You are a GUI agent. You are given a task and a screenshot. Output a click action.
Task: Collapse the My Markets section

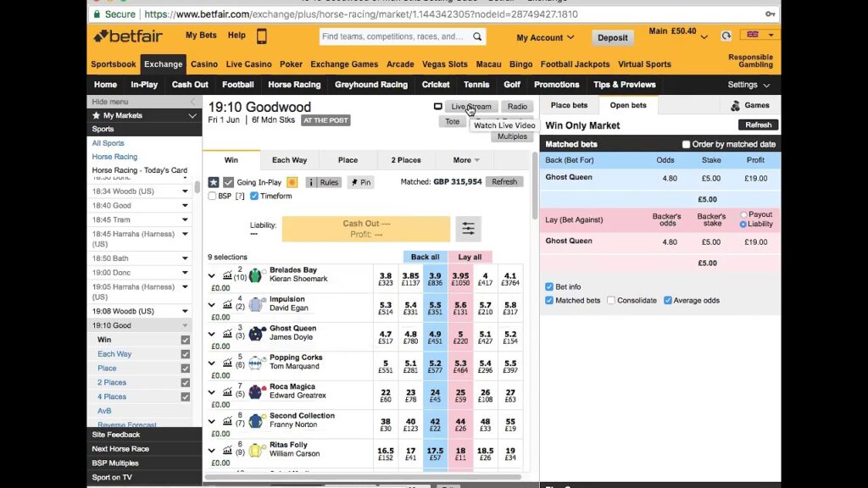tap(192, 115)
